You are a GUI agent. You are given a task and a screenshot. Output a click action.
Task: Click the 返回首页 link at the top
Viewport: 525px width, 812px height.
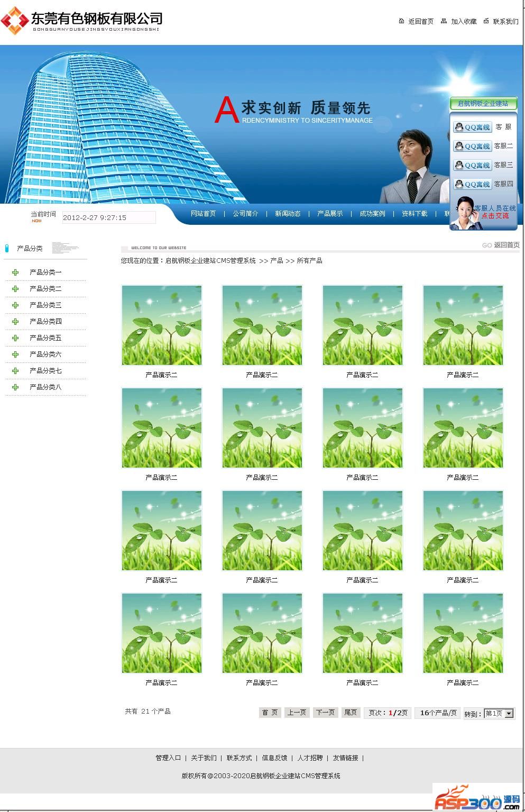pyautogui.click(x=421, y=22)
